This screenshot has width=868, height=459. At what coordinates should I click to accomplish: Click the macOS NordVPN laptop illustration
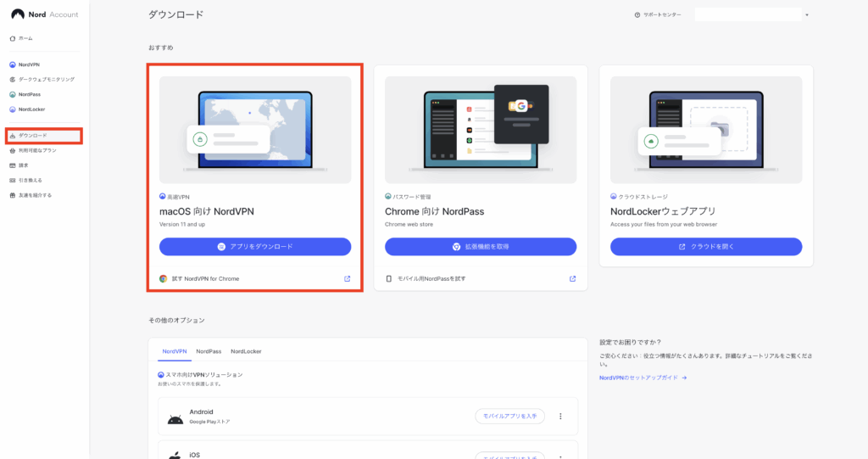point(255,130)
